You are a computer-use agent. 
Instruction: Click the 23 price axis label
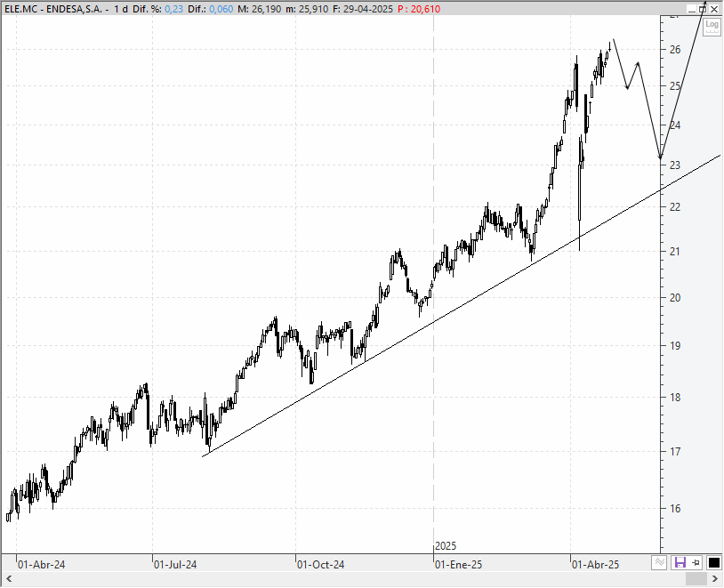tap(675, 165)
